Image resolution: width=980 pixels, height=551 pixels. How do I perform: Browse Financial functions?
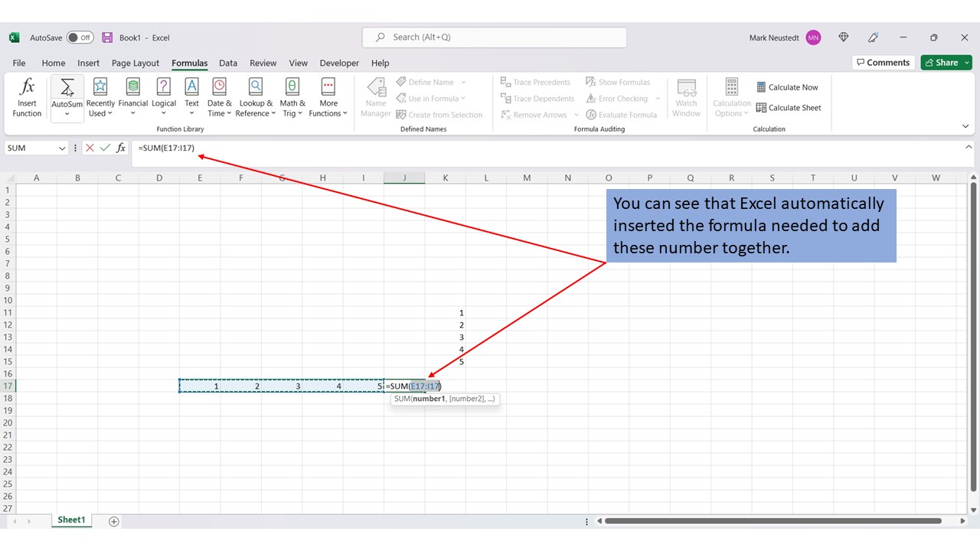point(132,96)
